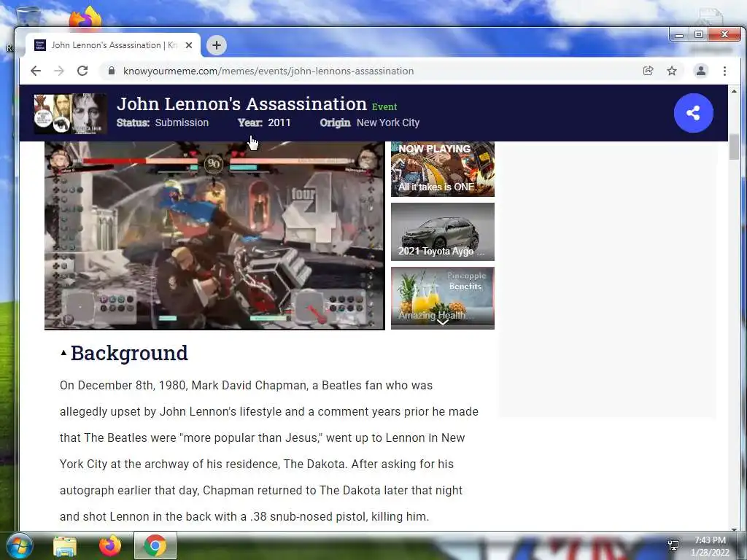
Task: Click the John Lennon's Assassination title
Action: 242,104
